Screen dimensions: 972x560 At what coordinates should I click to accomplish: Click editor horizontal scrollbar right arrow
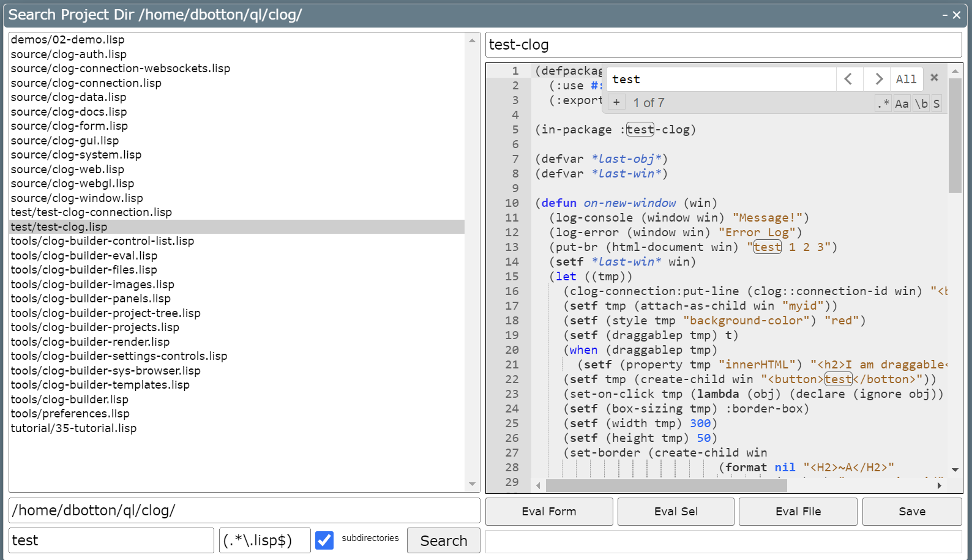tap(939, 486)
